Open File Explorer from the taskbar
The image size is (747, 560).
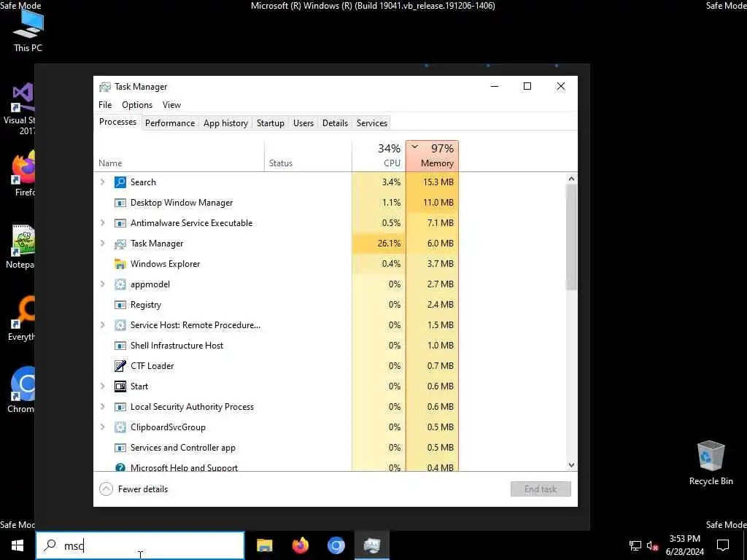[x=264, y=545]
